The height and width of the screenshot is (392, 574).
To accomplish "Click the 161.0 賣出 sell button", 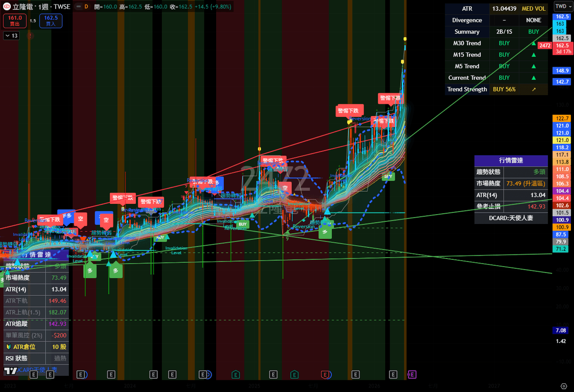I will (15, 21).
